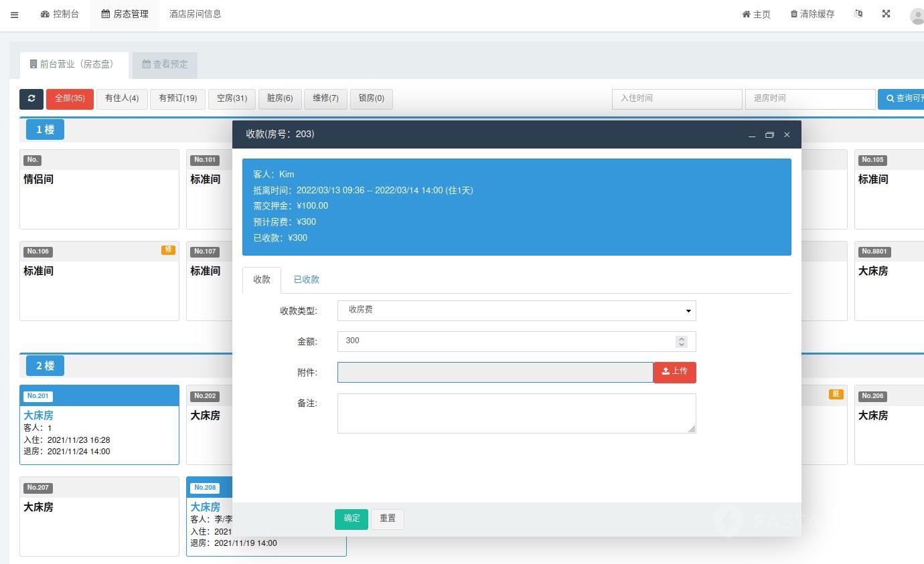924x564 pixels.
Task: Open room No.8801 大床房 card
Action: click(889, 281)
